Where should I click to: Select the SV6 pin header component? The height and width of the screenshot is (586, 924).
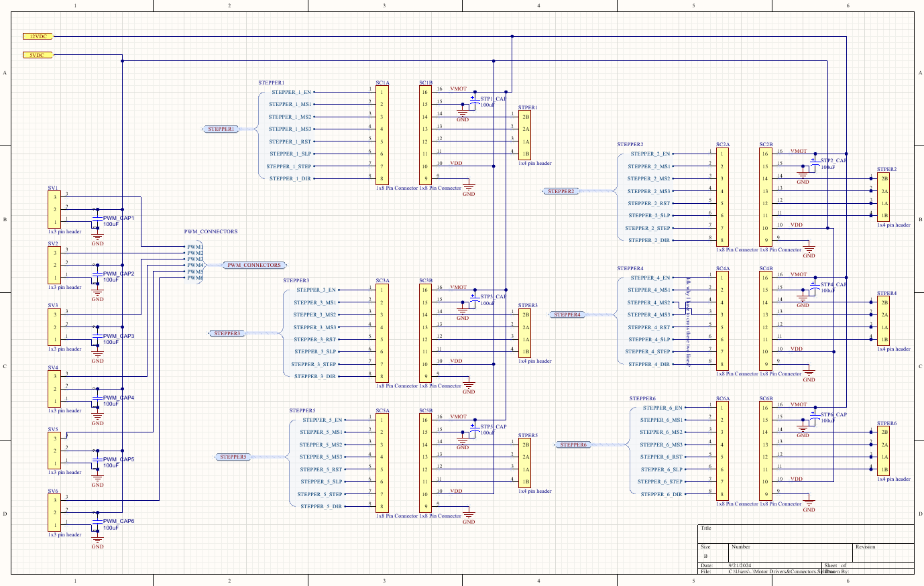(55, 513)
